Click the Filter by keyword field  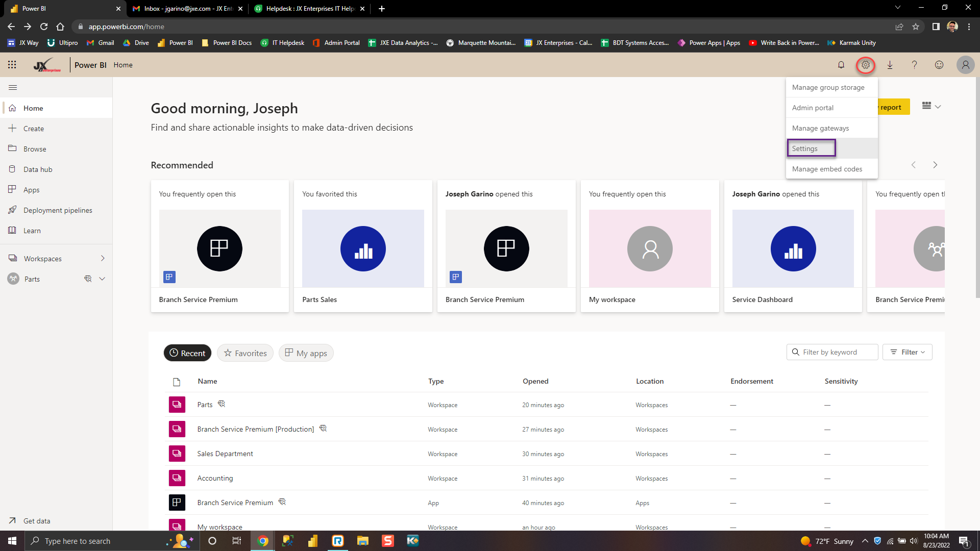pos(836,352)
